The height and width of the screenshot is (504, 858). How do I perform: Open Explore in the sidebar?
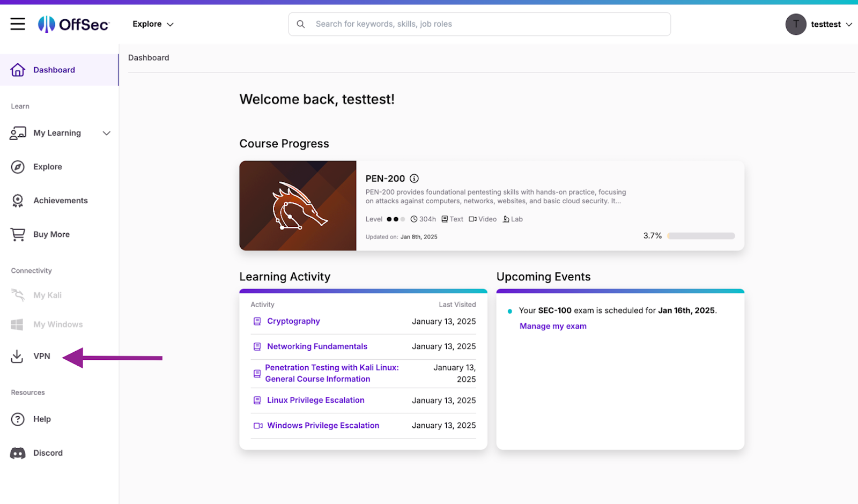(48, 167)
